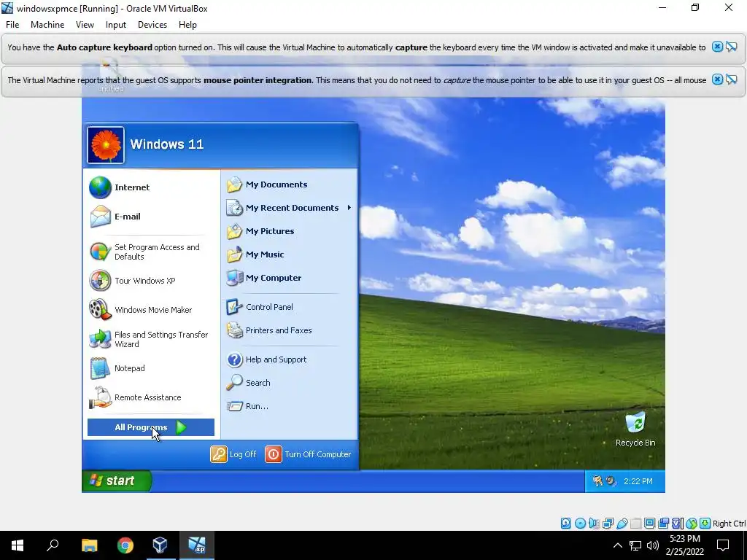
Task: Open VirtualBox Input menu
Action: point(116,25)
